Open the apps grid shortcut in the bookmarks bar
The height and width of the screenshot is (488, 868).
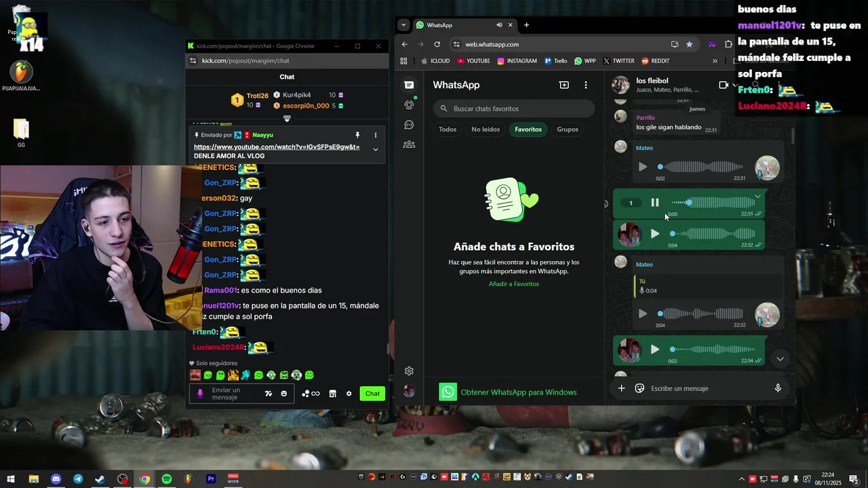403,61
